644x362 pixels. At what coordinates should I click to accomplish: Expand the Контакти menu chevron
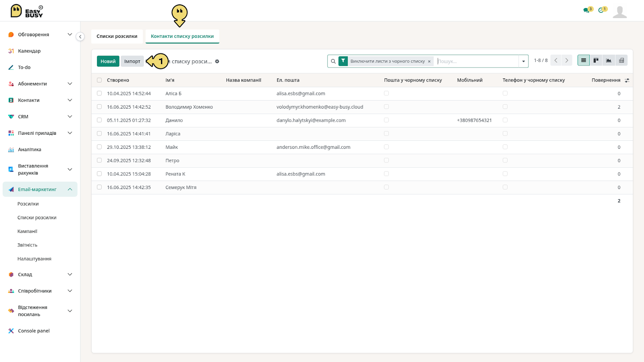(x=70, y=100)
